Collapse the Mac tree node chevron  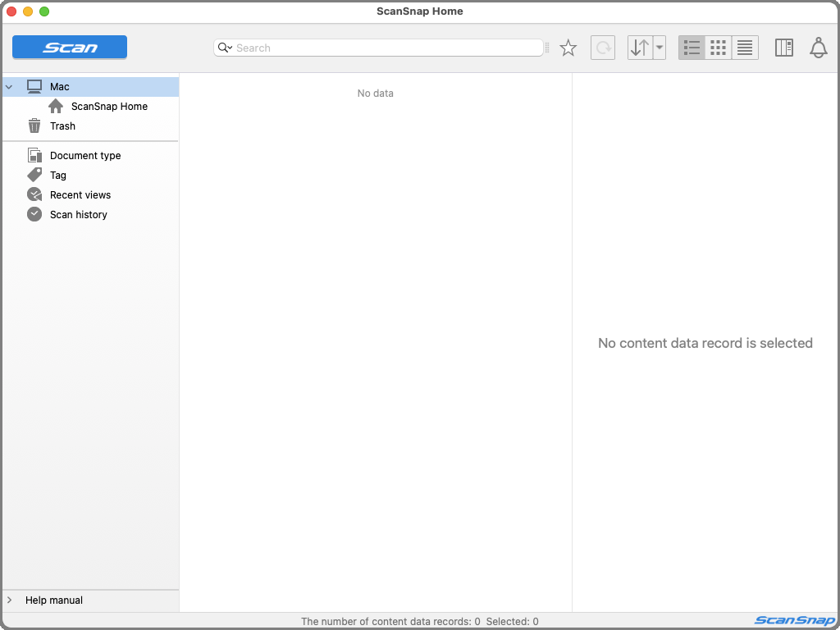[x=9, y=87]
